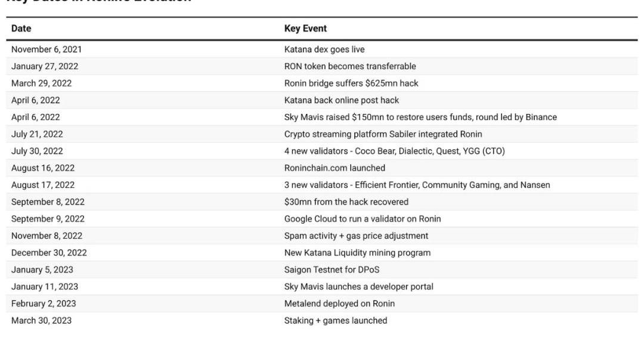Screen dimensions: 644x337
Task: Click the Sky Mavis raised $150mn event
Action: (x=420, y=117)
